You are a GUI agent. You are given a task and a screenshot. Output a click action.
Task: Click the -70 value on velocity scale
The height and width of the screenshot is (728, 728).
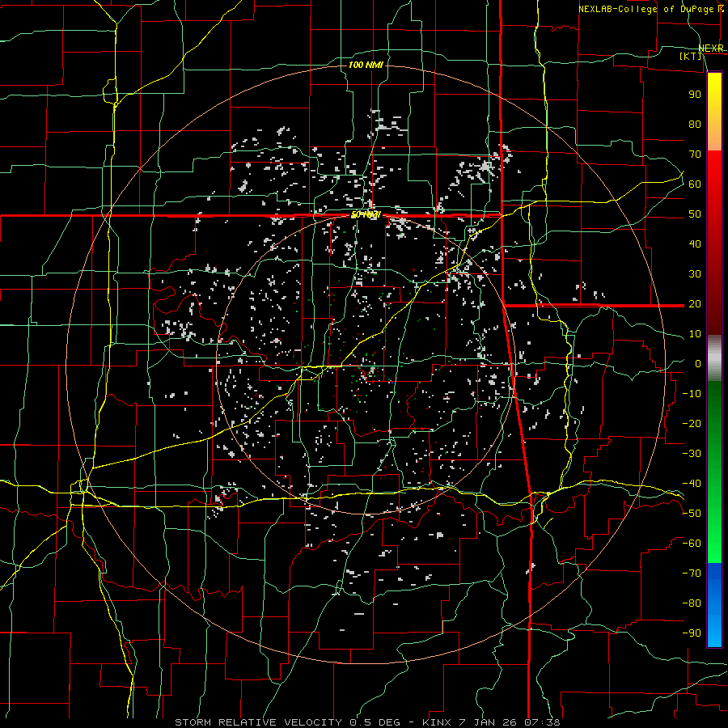point(692,574)
